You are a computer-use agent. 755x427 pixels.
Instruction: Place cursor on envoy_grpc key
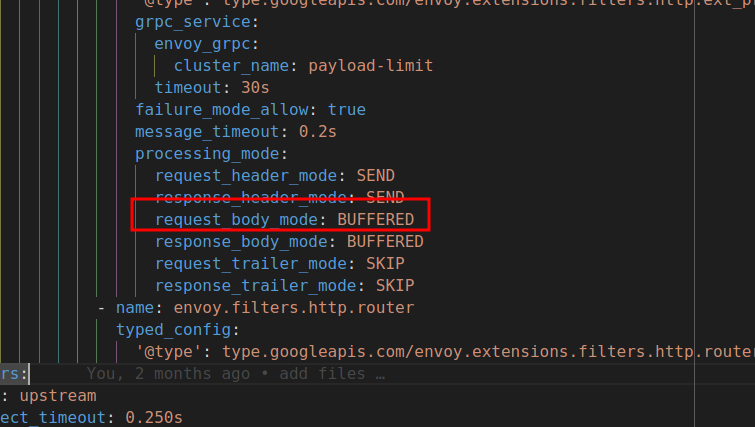[203, 44]
